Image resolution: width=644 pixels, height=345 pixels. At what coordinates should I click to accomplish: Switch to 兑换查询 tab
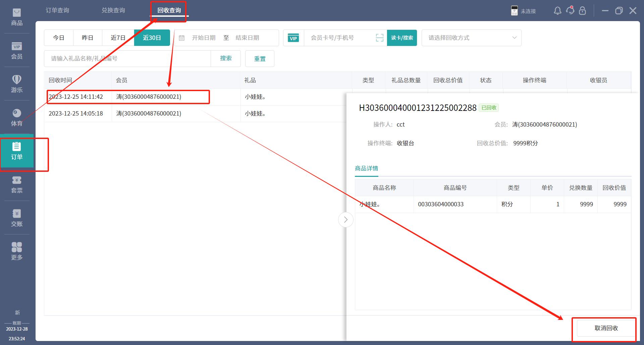pyautogui.click(x=113, y=10)
